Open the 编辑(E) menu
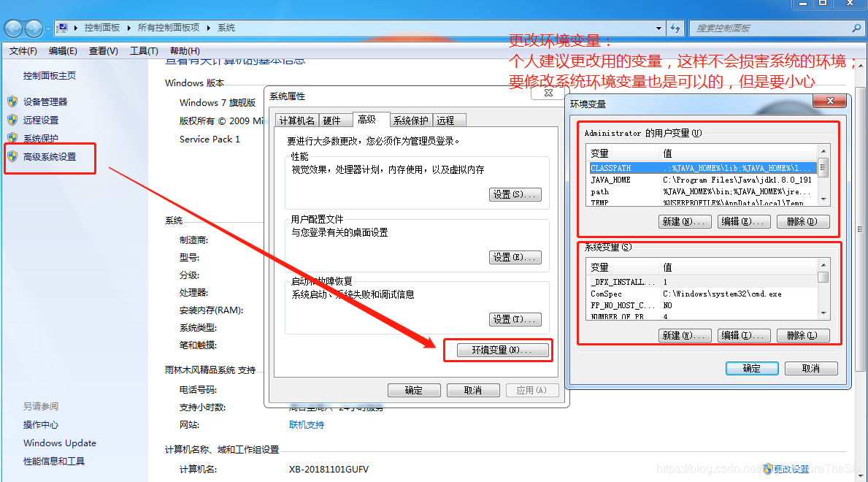This screenshot has width=868, height=482. coord(63,51)
